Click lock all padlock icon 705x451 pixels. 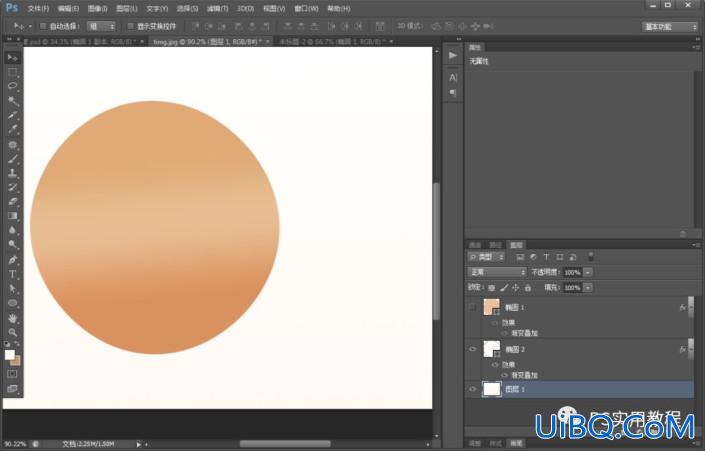point(528,287)
